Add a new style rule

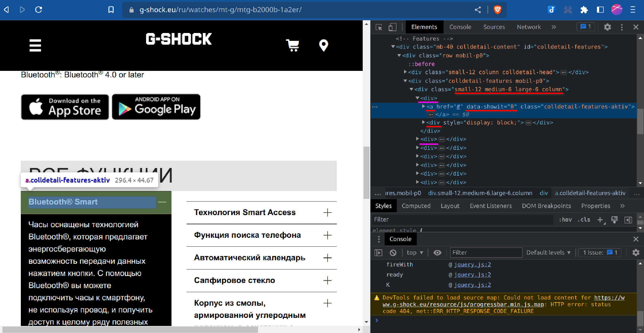[600, 220]
